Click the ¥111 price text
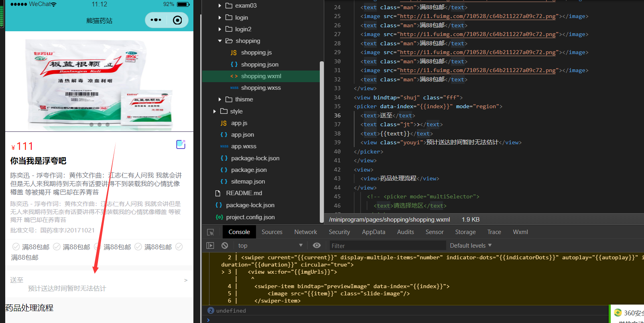644x323 pixels. pyautogui.click(x=22, y=146)
